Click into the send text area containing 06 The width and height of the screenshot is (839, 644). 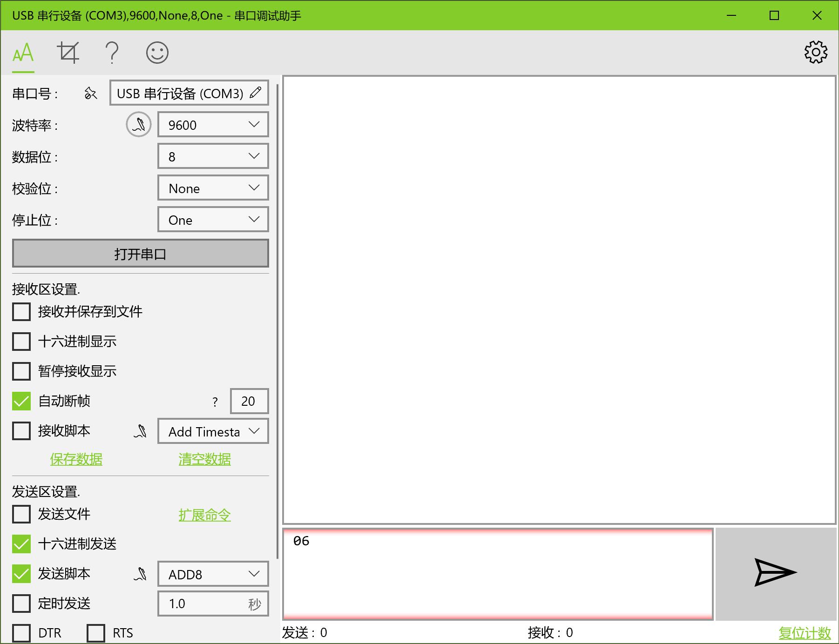tap(498, 574)
